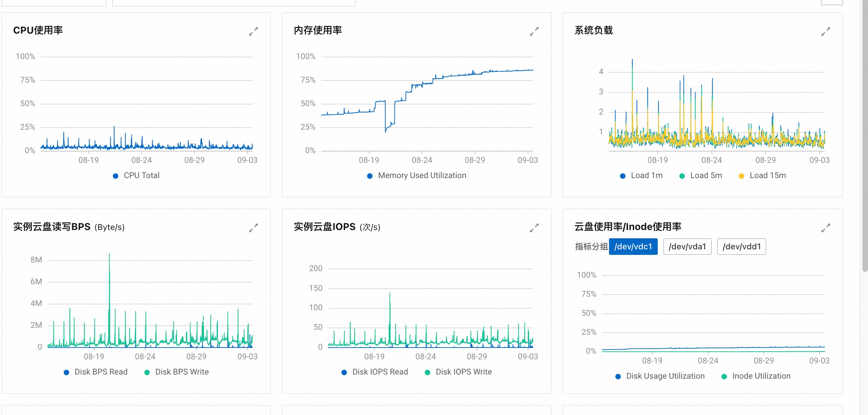Expand the 实例云盘IOPS chart to fullscreen
This screenshot has height=415, width=868.
pyautogui.click(x=534, y=228)
